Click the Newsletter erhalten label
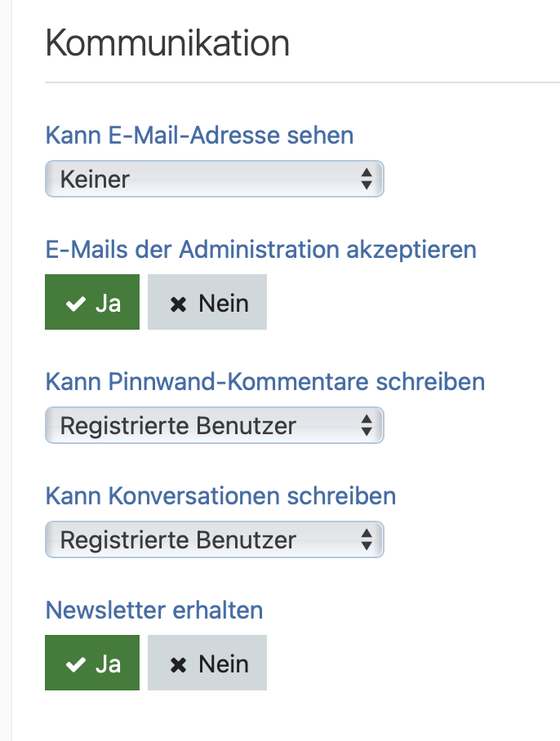This screenshot has height=741, width=560. click(x=154, y=610)
